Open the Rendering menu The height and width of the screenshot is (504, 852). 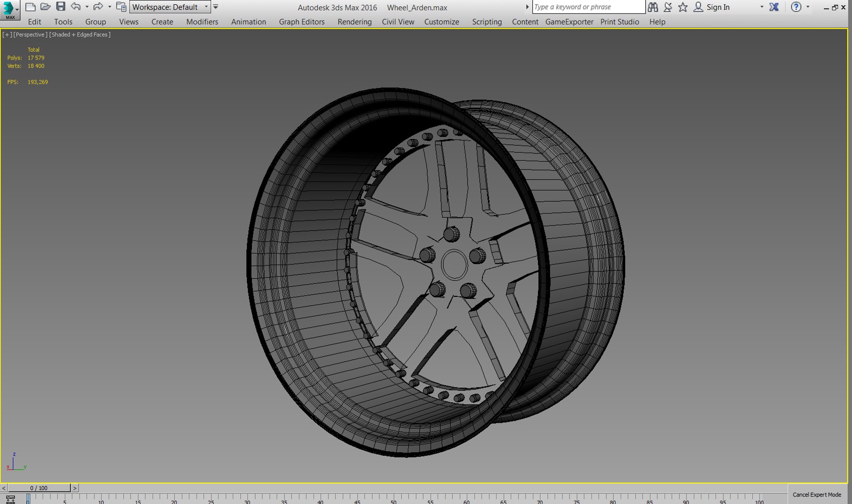coord(355,22)
